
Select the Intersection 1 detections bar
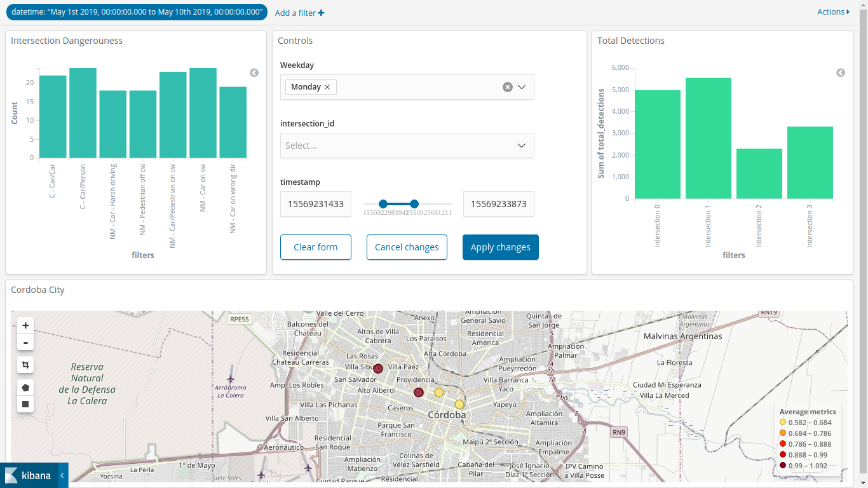(x=709, y=139)
